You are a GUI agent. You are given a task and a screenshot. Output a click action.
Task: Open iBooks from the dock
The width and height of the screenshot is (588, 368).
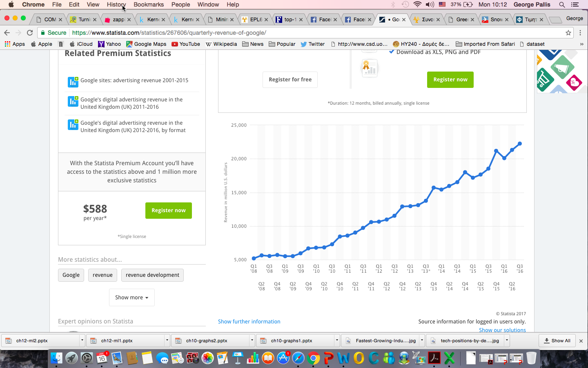tap(268, 358)
